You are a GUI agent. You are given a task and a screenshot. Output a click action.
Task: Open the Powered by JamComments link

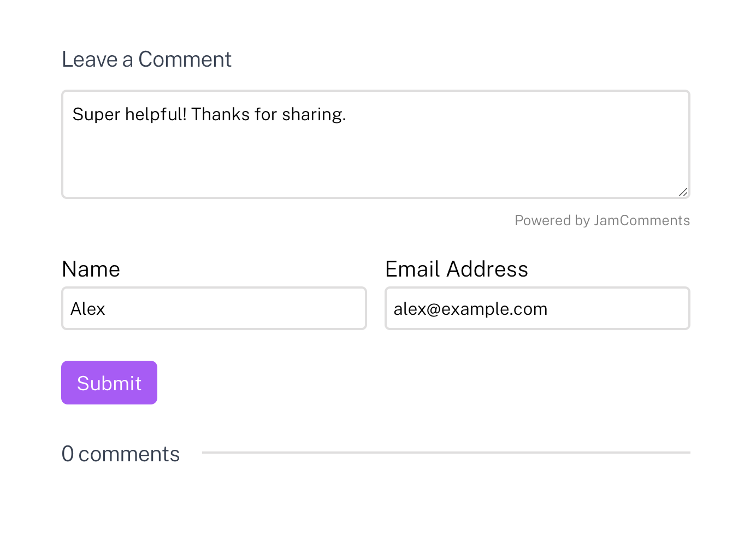(602, 220)
